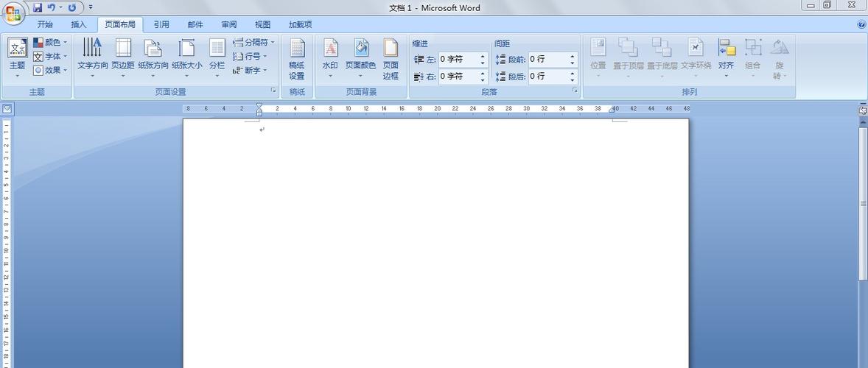Launch 段落 paragraph dialog launcher

[x=575, y=90]
